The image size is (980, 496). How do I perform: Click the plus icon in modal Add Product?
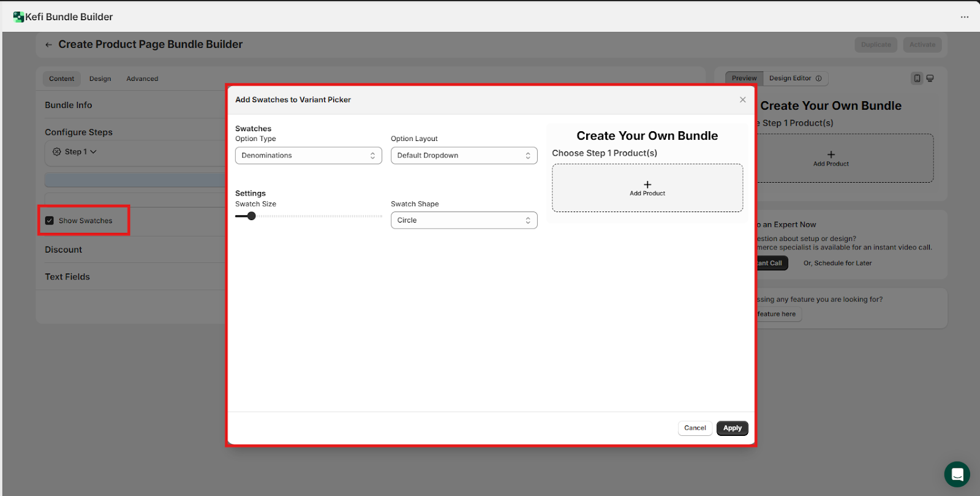tap(647, 185)
